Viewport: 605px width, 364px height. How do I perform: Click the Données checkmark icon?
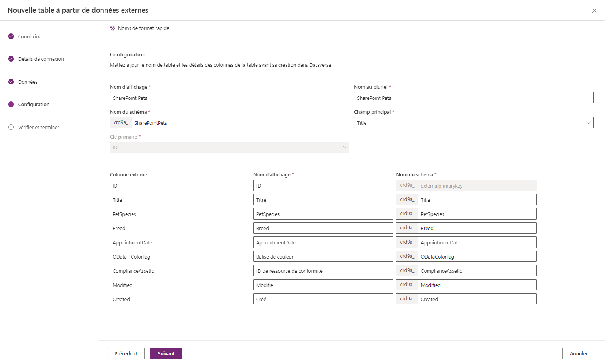[11, 82]
